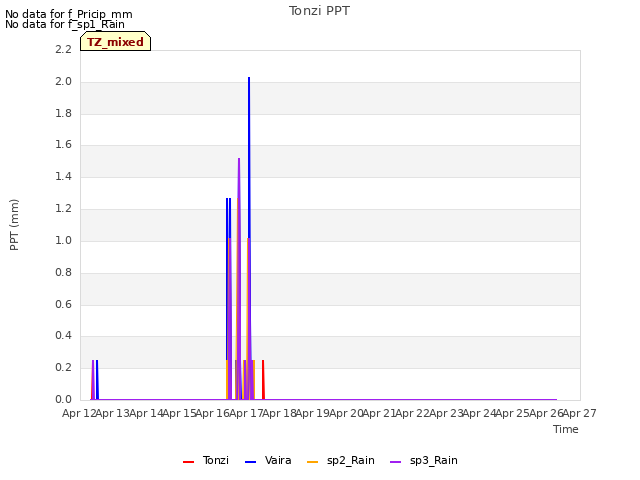Toggle the Vaira legend entry

(x=268, y=460)
